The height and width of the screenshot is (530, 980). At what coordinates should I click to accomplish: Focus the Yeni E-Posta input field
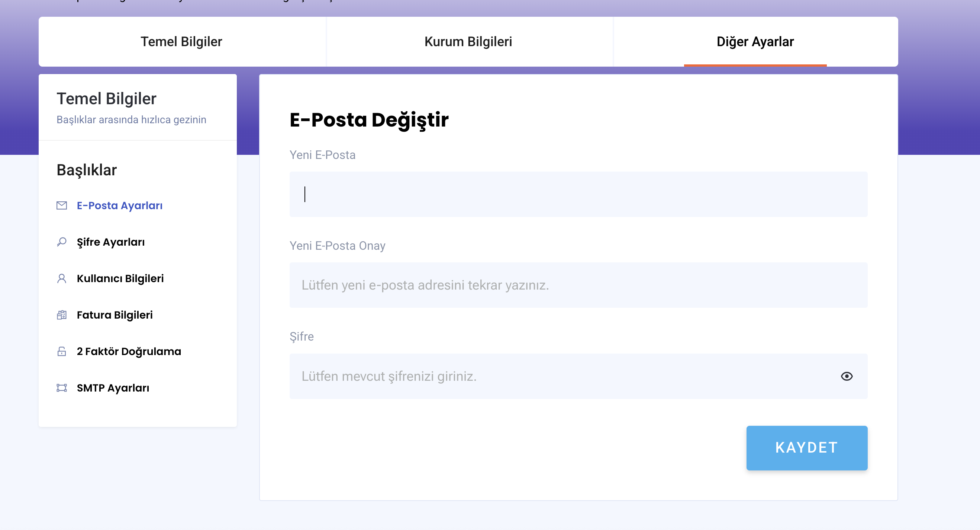578,194
